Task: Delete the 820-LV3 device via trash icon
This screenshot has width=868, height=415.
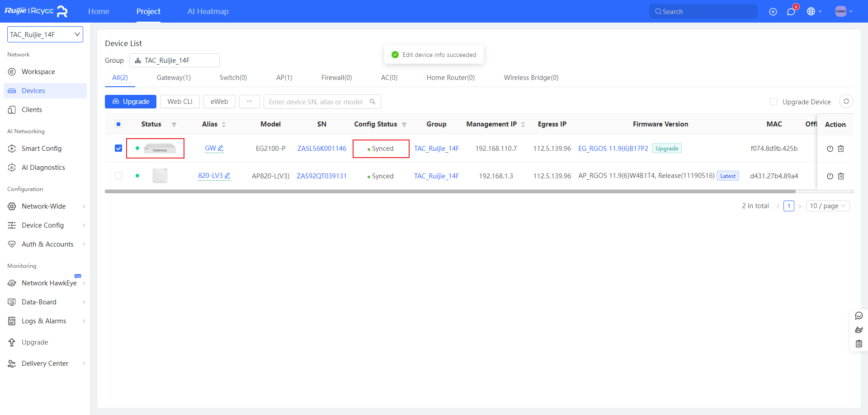Action: 841,176
